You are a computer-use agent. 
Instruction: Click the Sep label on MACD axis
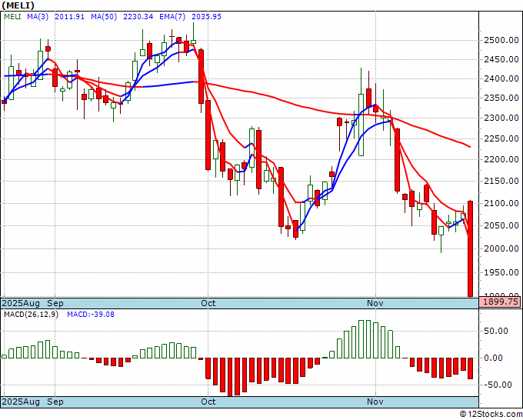click(55, 402)
